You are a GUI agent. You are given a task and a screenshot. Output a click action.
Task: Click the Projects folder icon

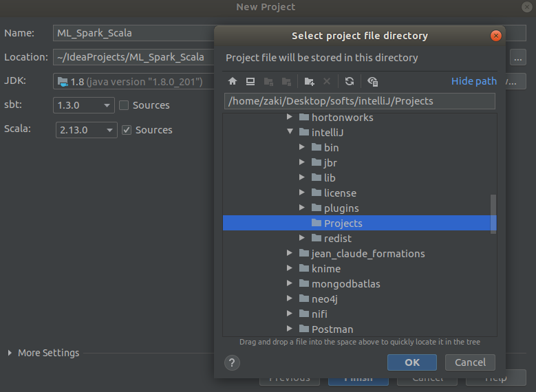[x=317, y=223]
